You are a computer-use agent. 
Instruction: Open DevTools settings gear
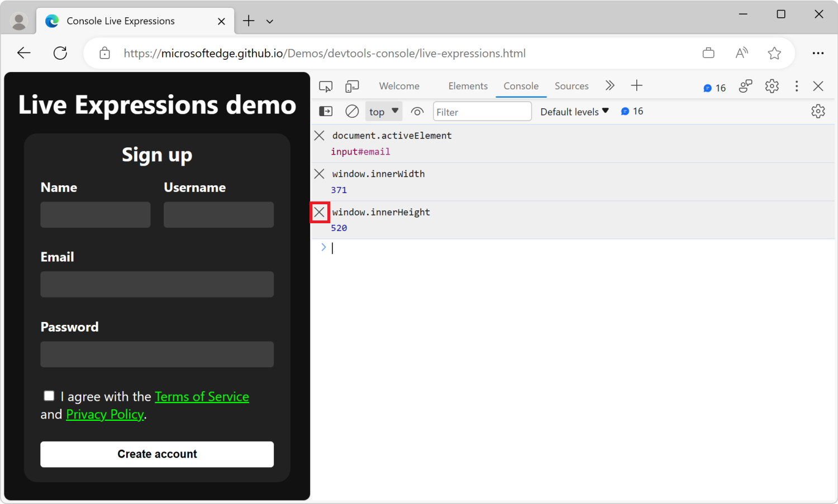click(772, 86)
